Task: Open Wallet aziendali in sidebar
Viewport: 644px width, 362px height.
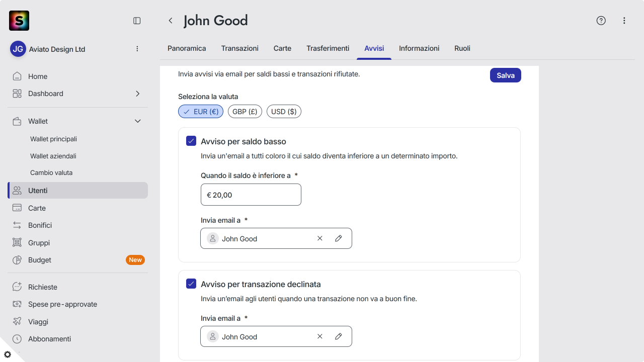Action: tap(53, 156)
